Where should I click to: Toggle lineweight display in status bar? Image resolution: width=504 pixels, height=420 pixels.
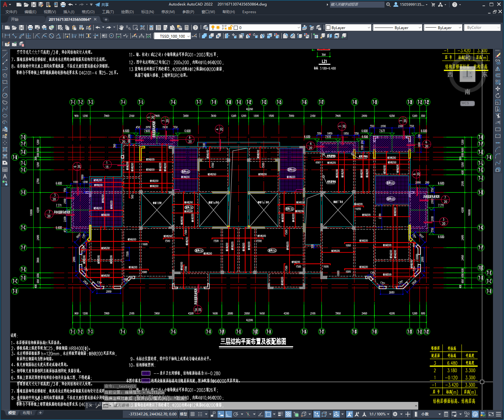[280, 414]
